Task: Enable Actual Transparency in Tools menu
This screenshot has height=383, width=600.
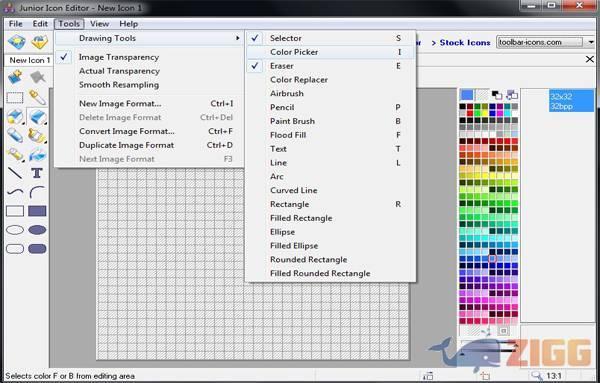Action: point(119,71)
